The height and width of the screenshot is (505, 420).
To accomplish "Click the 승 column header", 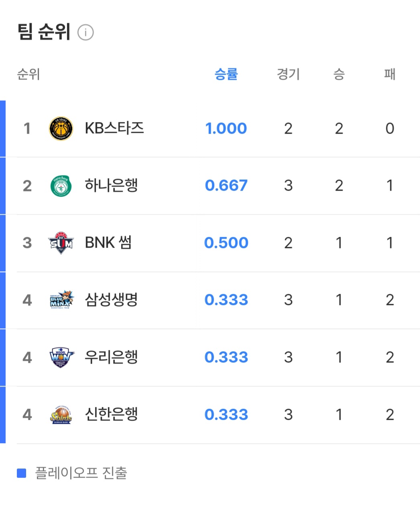I will 339,74.
